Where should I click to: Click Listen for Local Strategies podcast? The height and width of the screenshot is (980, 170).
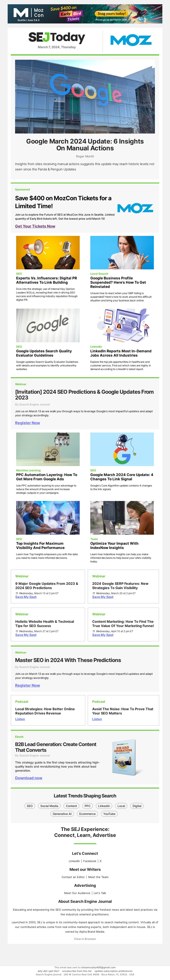(20, 719)
